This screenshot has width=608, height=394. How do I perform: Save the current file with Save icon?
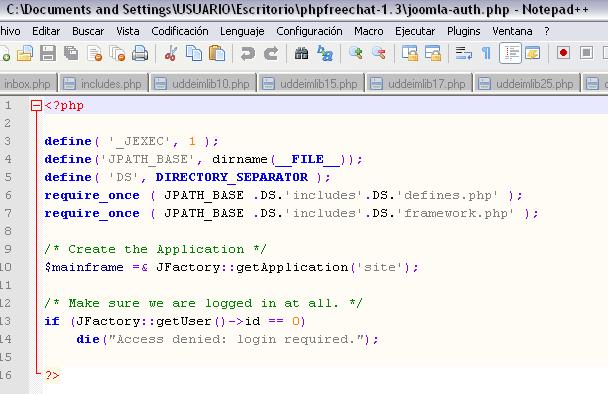click(x=48, y=53)
